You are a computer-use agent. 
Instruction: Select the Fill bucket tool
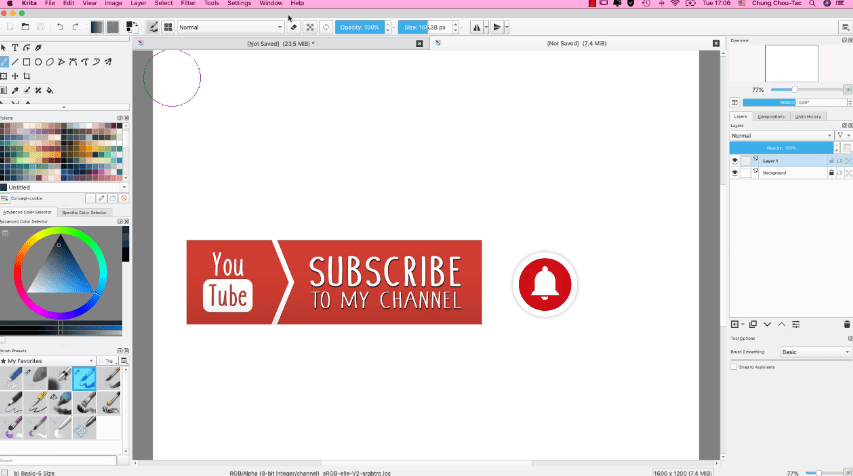[50, 90]
